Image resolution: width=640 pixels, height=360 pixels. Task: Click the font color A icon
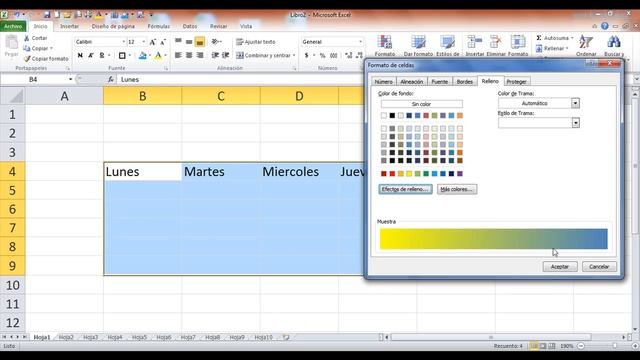coord(158,55)
